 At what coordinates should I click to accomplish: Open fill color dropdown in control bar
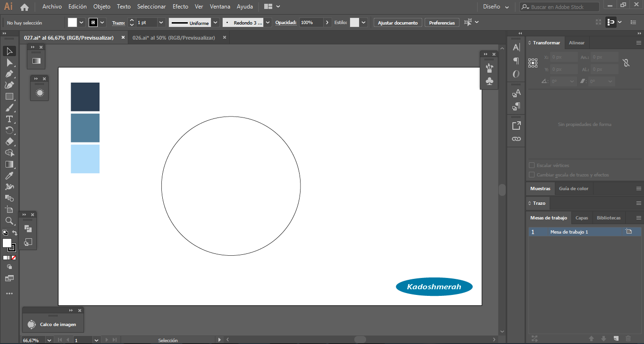click(x=82, y=23)
